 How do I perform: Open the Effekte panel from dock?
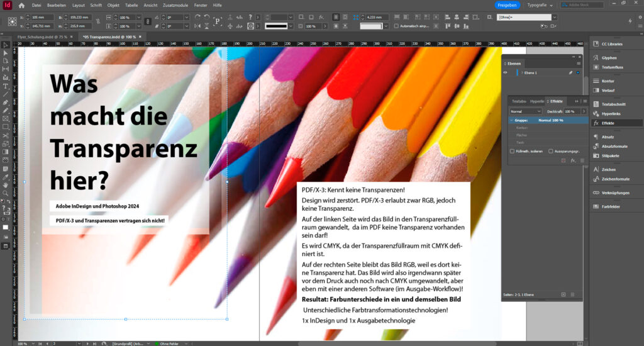(x=608, y=123)
